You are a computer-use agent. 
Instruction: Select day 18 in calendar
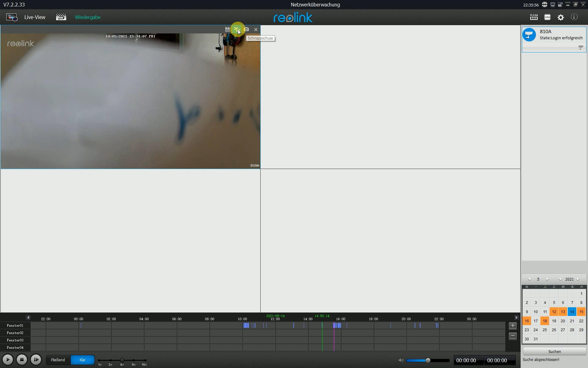point(545,321)
